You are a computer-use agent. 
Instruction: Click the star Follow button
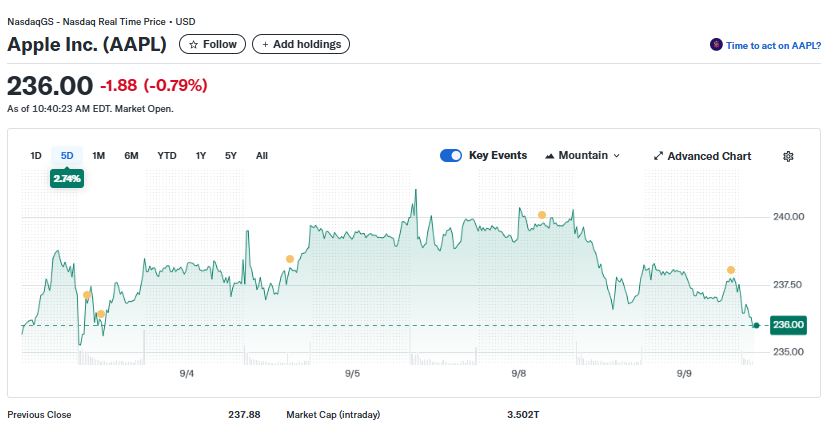[212, 44]
